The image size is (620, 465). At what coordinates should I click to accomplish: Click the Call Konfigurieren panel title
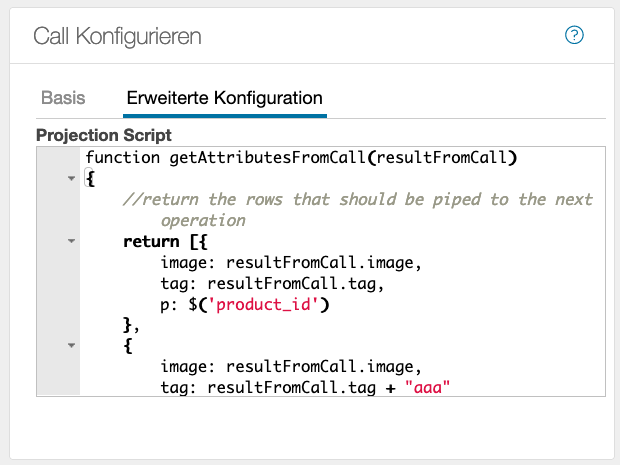click(117, 37)
